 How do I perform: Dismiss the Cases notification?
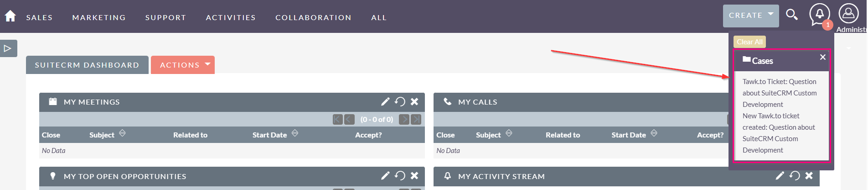(822, 57)
